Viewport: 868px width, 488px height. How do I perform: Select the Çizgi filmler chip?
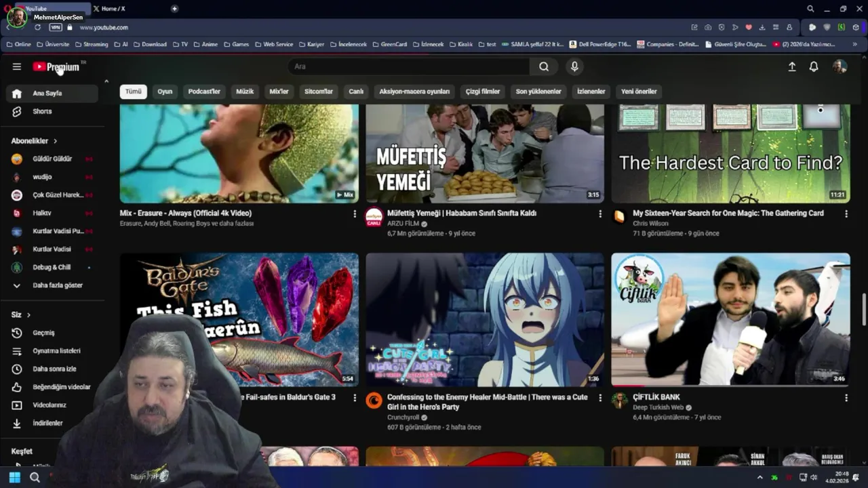point(483,91)
